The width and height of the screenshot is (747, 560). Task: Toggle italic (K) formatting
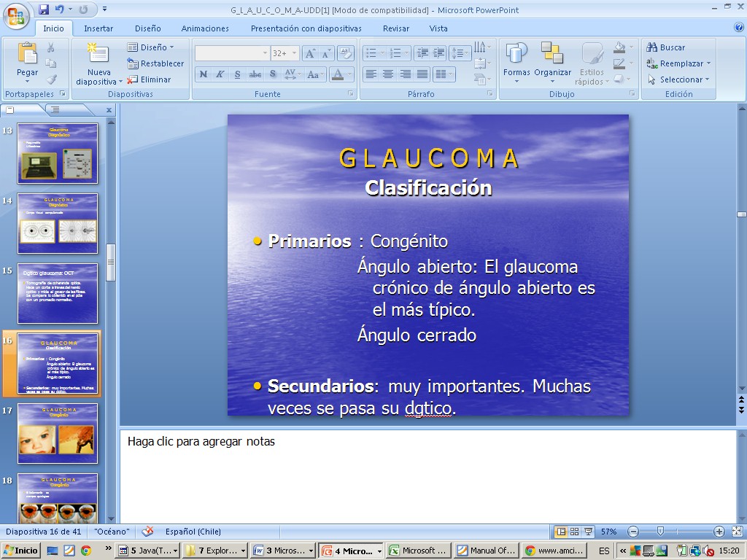tap(220, 74)
